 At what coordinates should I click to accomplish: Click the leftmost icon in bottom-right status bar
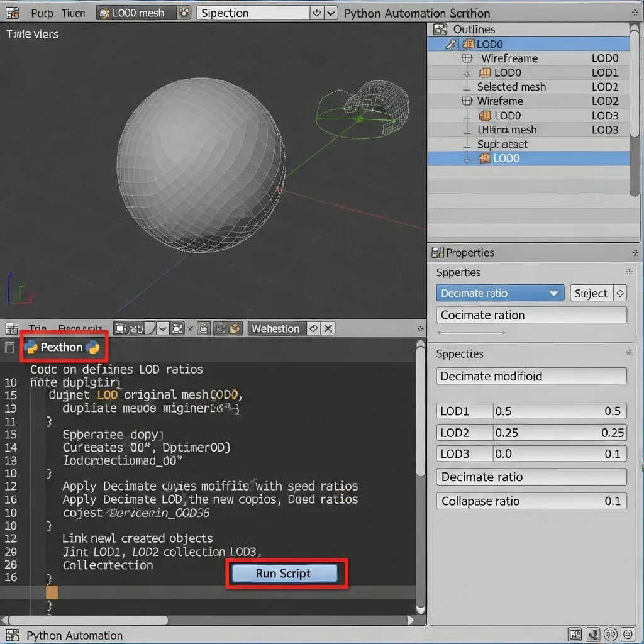coord(574,635)
